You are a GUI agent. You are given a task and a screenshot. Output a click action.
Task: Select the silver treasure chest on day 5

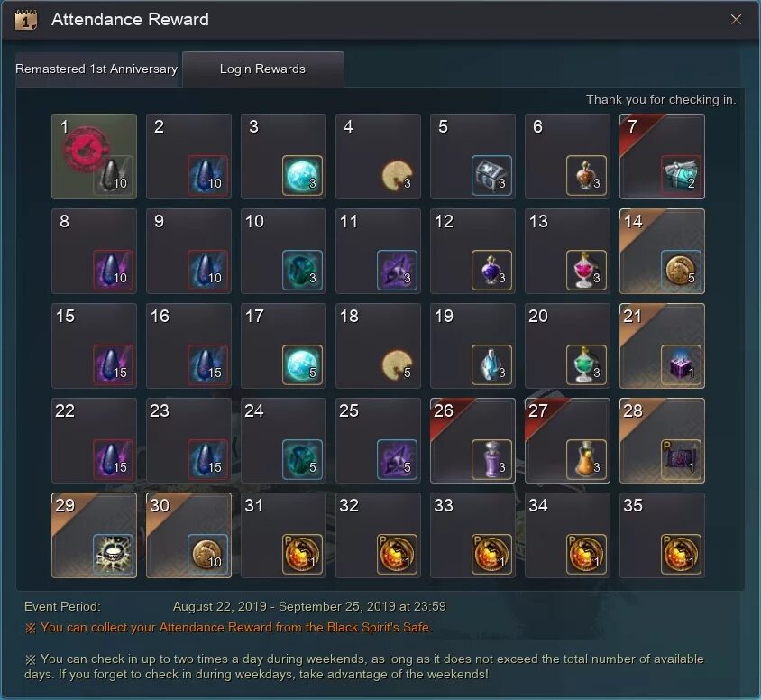click(491, 175)
